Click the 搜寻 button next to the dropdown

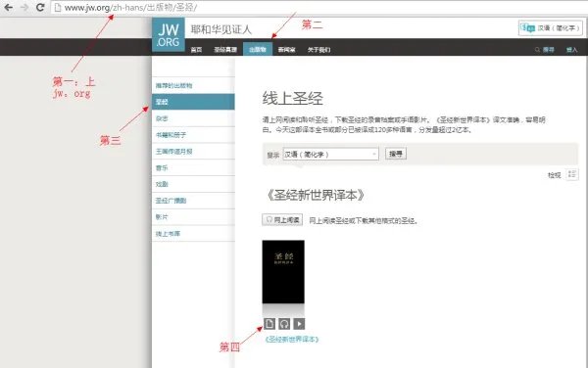[x=396, y=154]
